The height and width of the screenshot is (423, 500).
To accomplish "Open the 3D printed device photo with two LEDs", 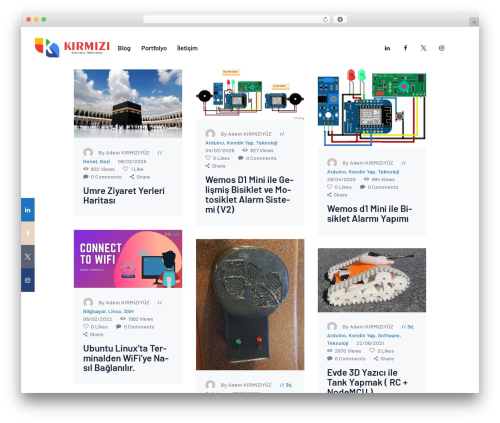I will point(250,304).
